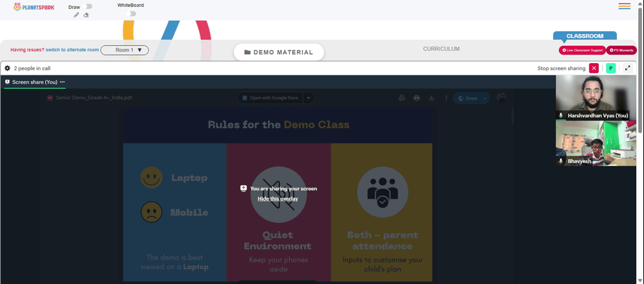Click switch to alternate room link
The height and width of the screenshot is (284, 644).
click(72, 50)
